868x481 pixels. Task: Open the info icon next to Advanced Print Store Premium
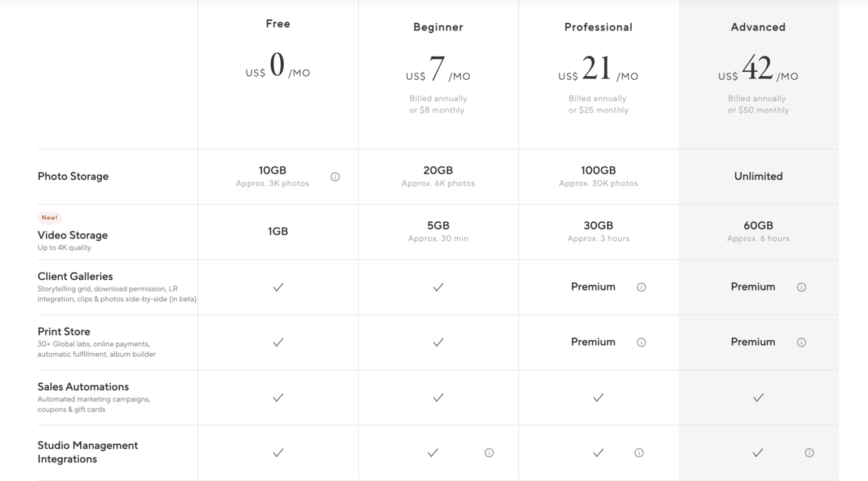tap(801, 343)
